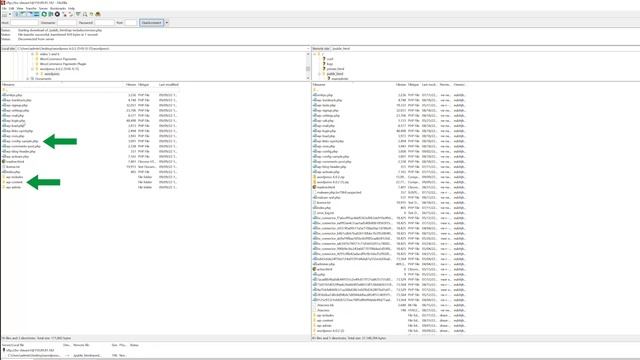Open the Site Manager dropdown arrow
Viewport: 640px width, 360px height.
pos(10,14)
